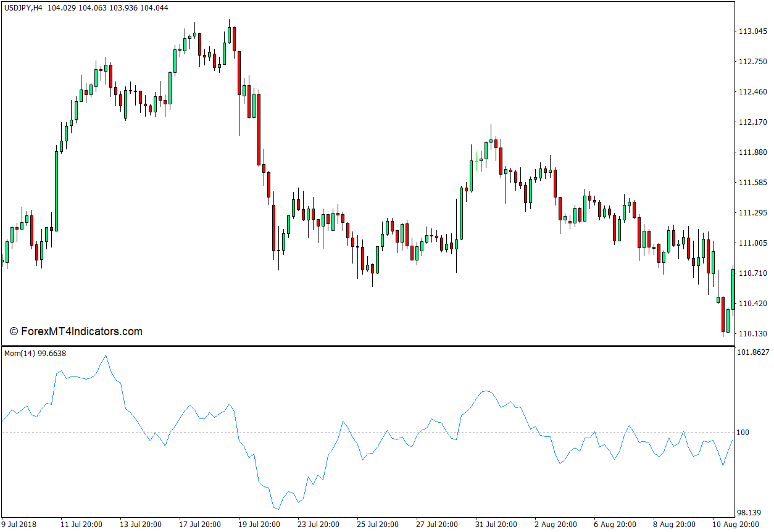774x532 pixels.
Task: Select the 111.005 price axis label
Action: click(752, 243)
